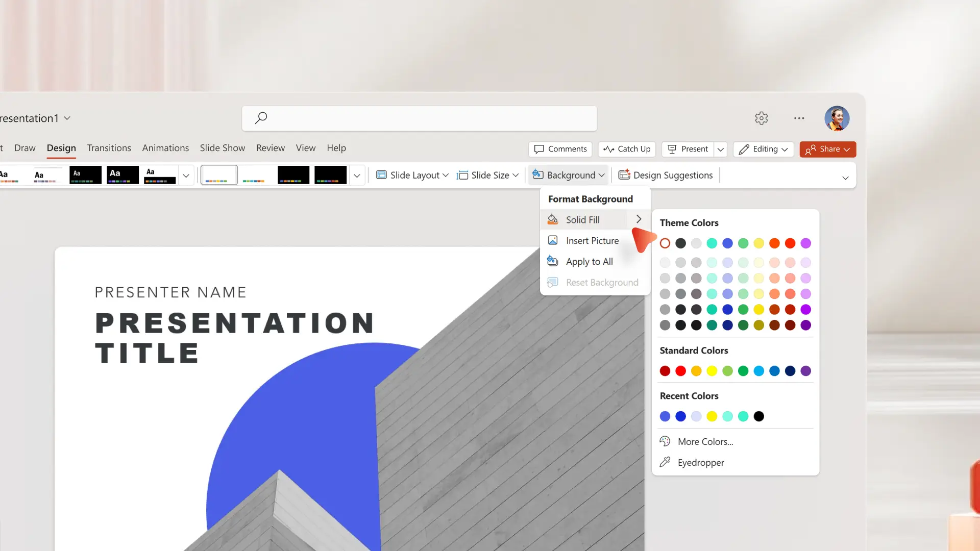Select the Eyedropper tool

(700, 462)
